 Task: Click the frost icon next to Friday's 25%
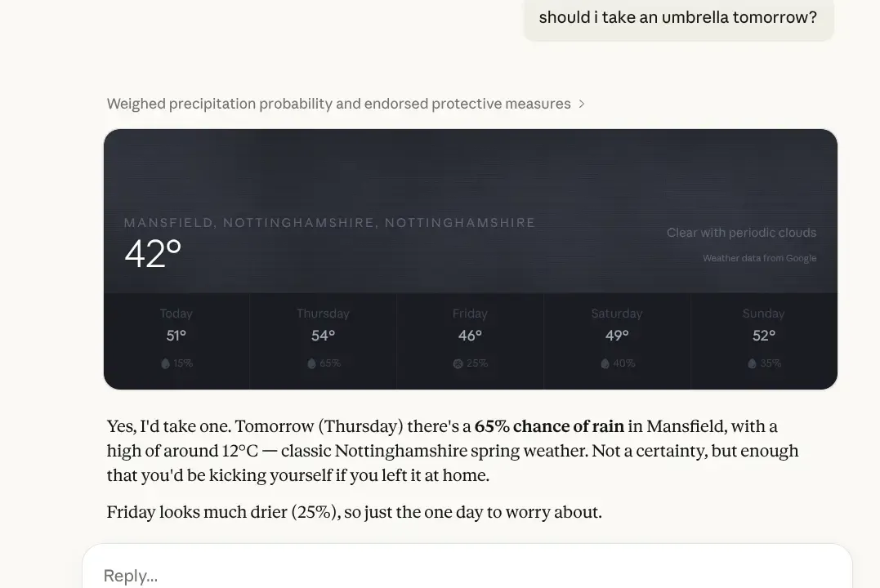point(458,363)
